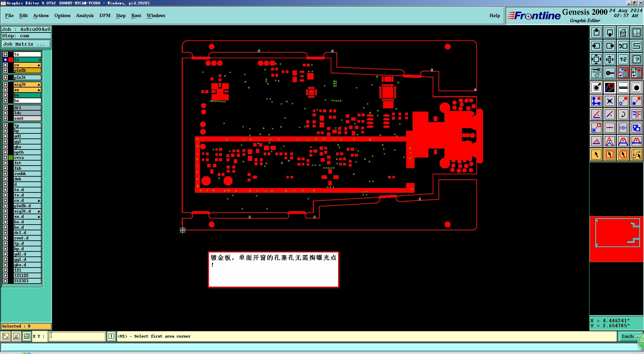Click the rotate arrow tool icon
The width and height of the screenshot is (644, 354).
tap(623, 114)
